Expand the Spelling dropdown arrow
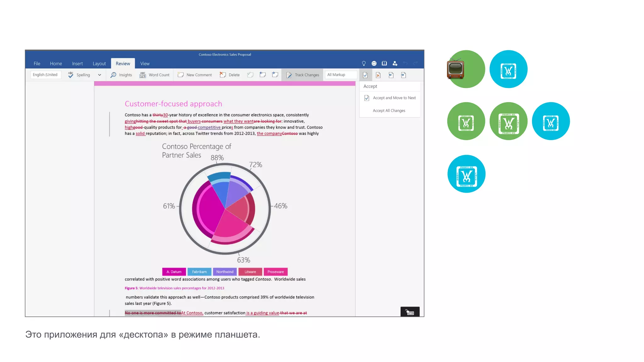Image resolution: width=644 pixels, height=362 pixels. [x=100, y=75]
